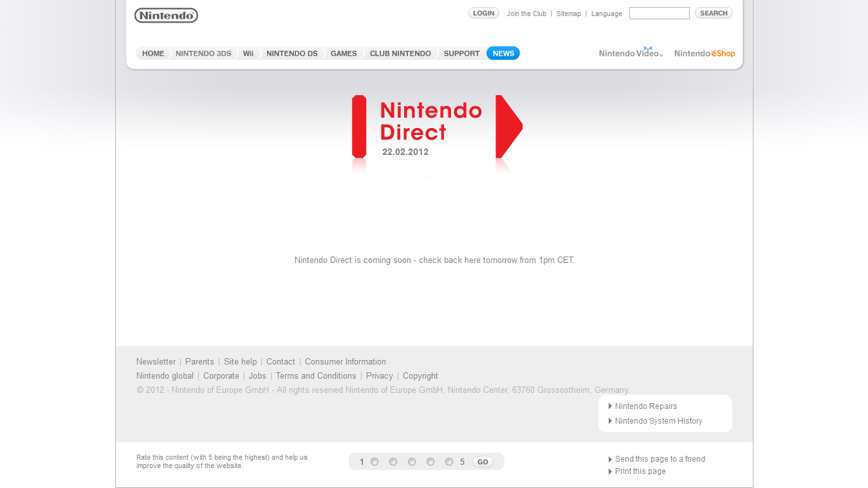Open the Nintendo Video logo link
The image size is (868, 488).
[631, 53]
